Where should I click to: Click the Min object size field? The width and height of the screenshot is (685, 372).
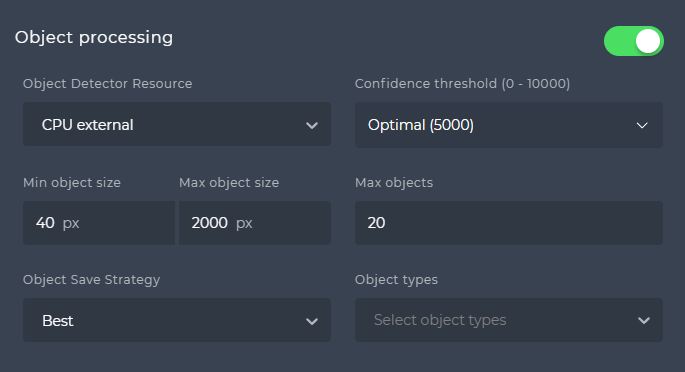coord(99,223)
